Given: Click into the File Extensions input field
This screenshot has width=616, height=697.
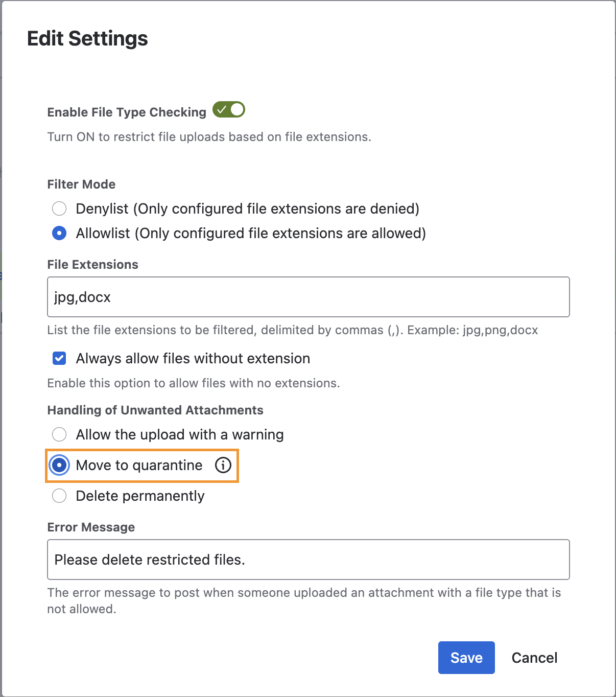Looking at the screenshot, I should [x=308, y=297].
